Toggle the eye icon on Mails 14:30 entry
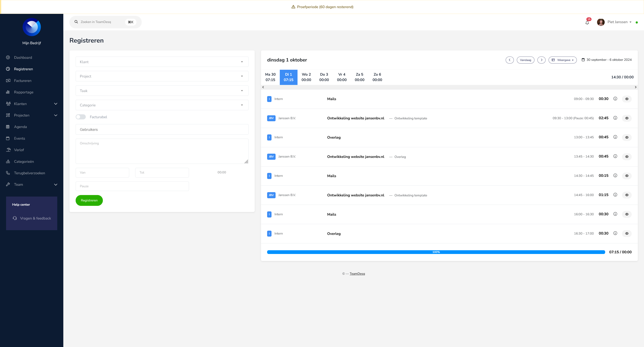This screenshot has width=644, height=347. (x=626, y=176)
